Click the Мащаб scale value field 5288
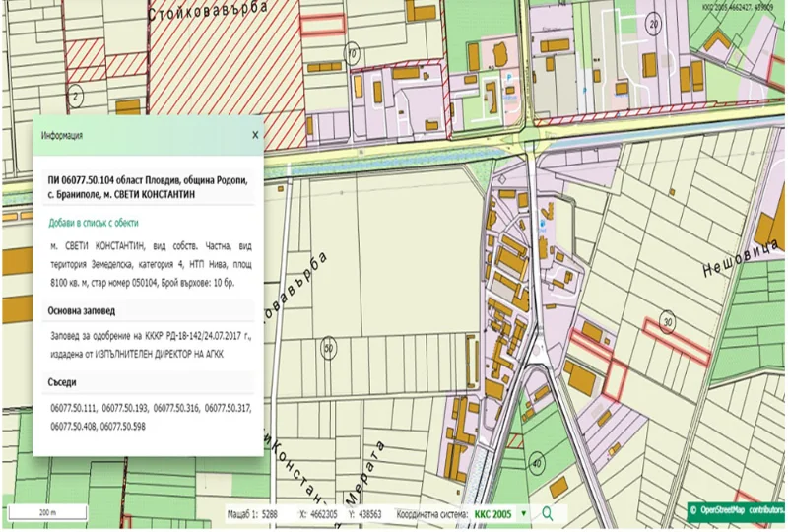This screenshot has width=788, height=532. point(270,514)
